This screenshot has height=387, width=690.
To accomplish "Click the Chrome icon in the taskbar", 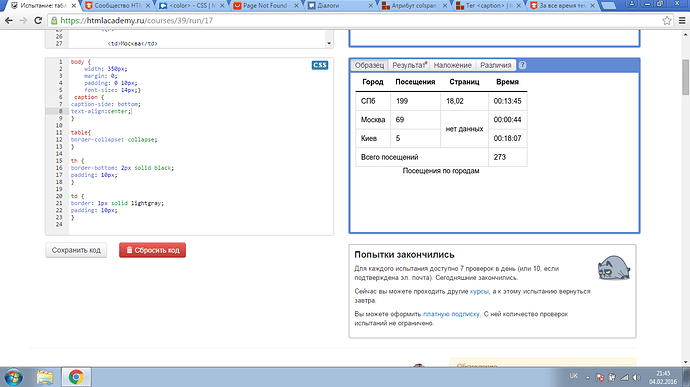I will (76, 377).
